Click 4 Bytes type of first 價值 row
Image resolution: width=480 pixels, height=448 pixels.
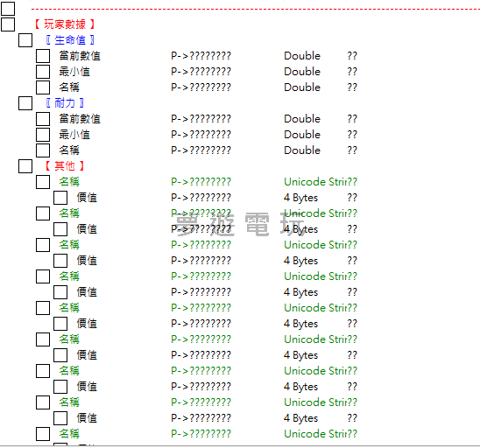301,198
